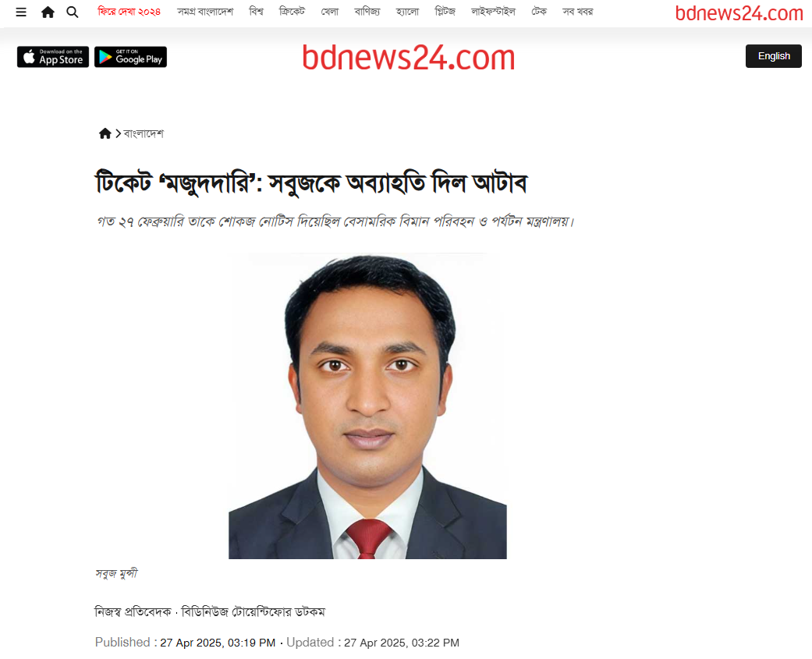Go to the বিশ্ব section
812x659 pixels.
click(257, 12)
